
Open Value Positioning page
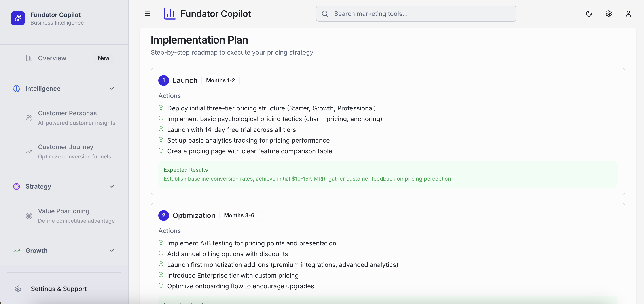[70, 216]
